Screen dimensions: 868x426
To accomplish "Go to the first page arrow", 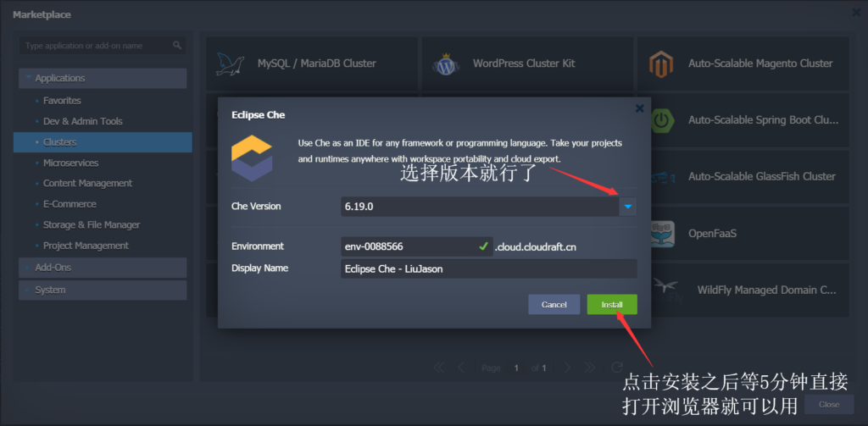I will (439, 368).
